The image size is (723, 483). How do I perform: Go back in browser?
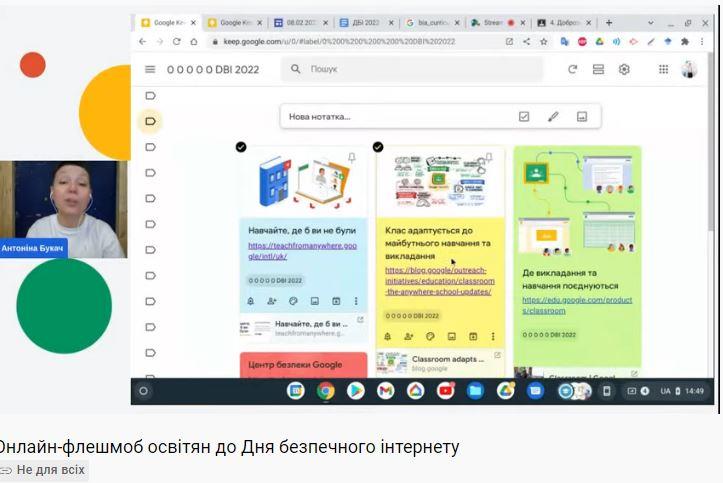tap(142, 41)
